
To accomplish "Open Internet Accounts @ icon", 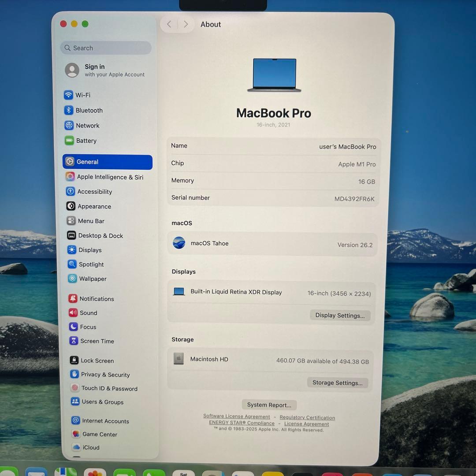I will [76, 420].
